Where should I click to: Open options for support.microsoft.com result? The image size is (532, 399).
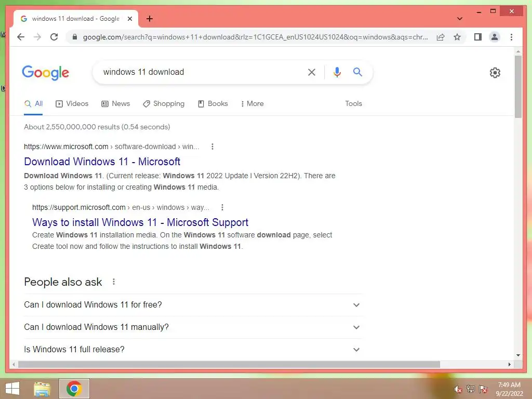(222, 207)
